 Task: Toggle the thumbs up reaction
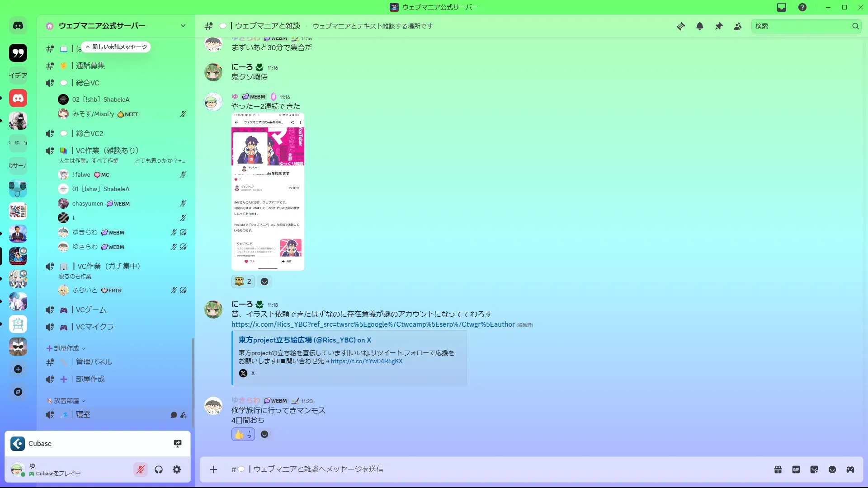[243, 434]
